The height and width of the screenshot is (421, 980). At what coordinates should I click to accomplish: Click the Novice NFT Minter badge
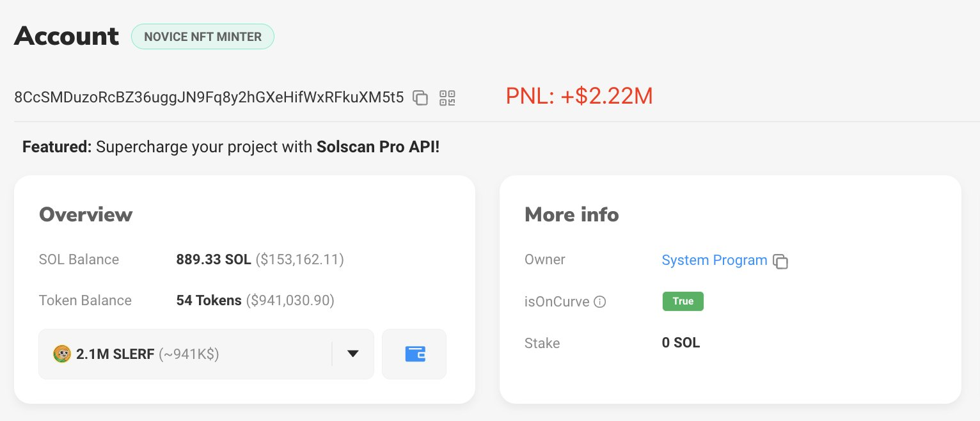point(203,36)
